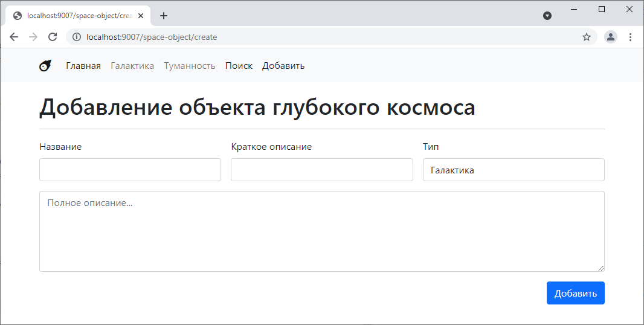Viewport: 644px width, 325px height.
Task: Open Chrome's three-dot menu
Action: click(x=630, y=37)
